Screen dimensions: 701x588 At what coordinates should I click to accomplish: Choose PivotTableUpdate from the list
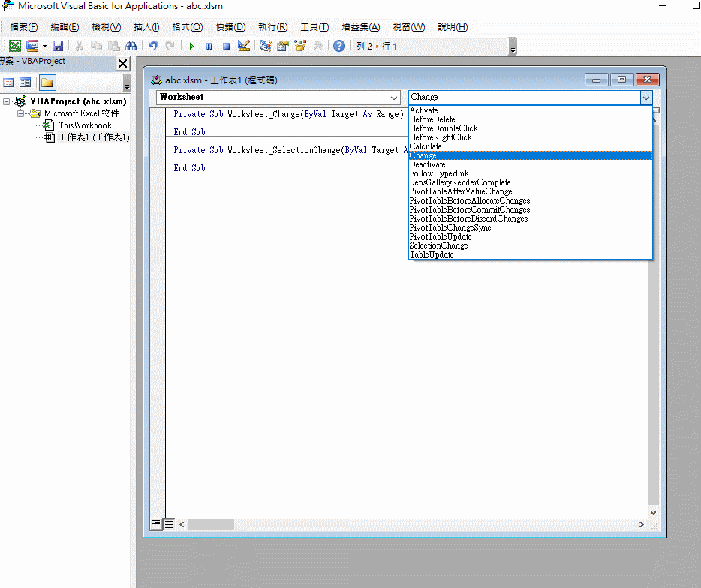coord(531,237)
